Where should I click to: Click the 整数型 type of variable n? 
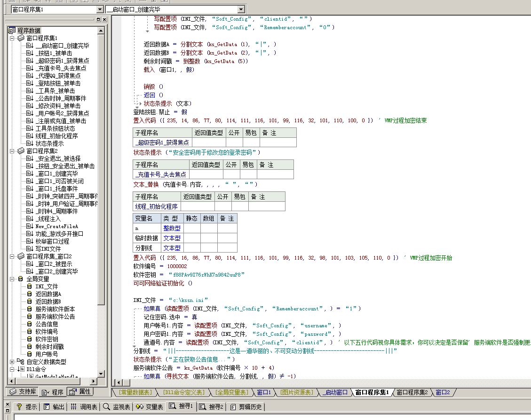[x=172, y=228]
